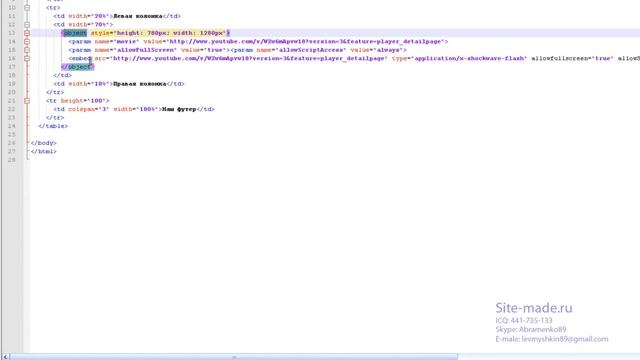Viewport: 640px width, 360px height.
Task: Collapse the fold marker on line 10
Action: tap(27, 7)
